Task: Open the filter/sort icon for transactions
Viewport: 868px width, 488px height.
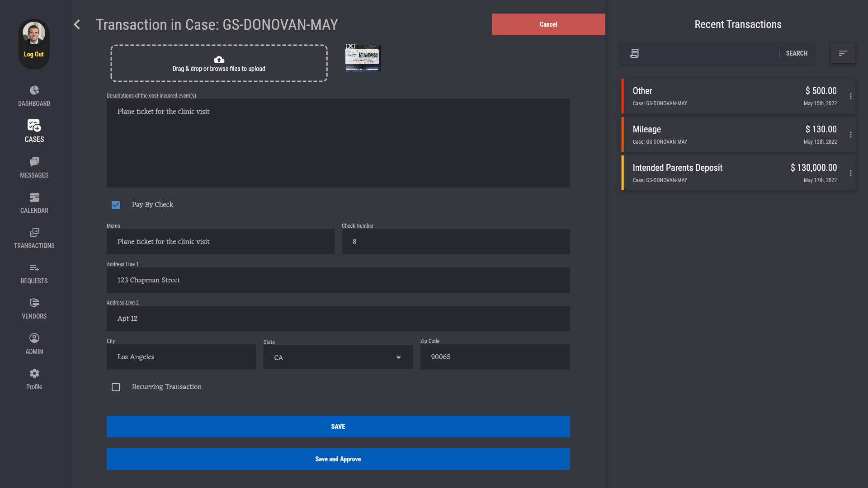Action: (843, 53)
